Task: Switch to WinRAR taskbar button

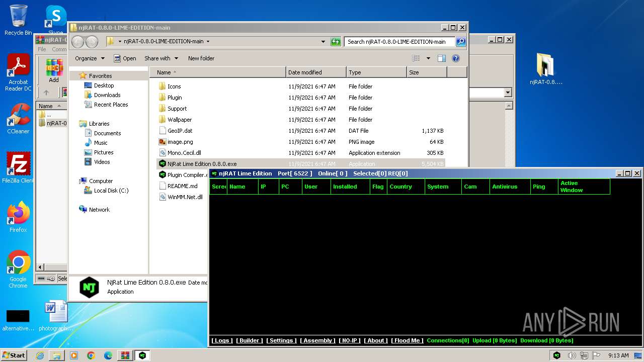Action: 125,355
